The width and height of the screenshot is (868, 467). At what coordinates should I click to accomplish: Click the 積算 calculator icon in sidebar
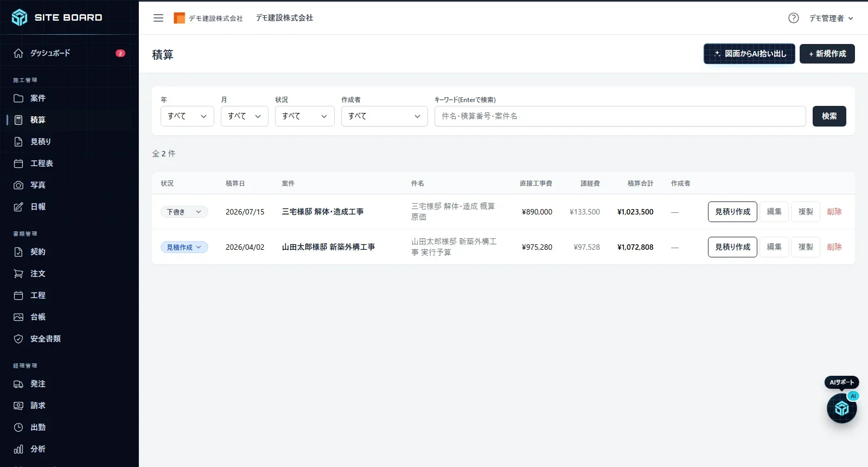[18, 120]
